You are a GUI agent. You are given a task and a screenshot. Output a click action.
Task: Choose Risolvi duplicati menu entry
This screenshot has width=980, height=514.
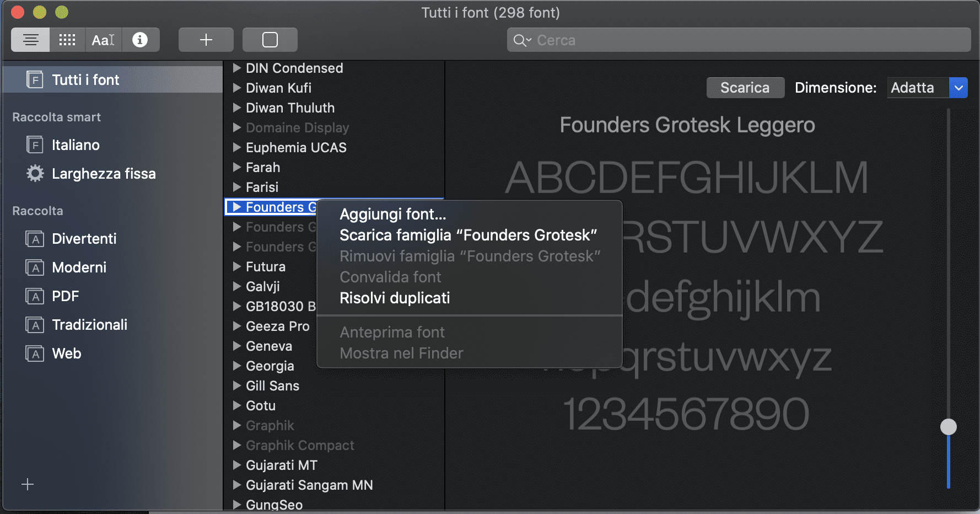click(x=470, y=298)
